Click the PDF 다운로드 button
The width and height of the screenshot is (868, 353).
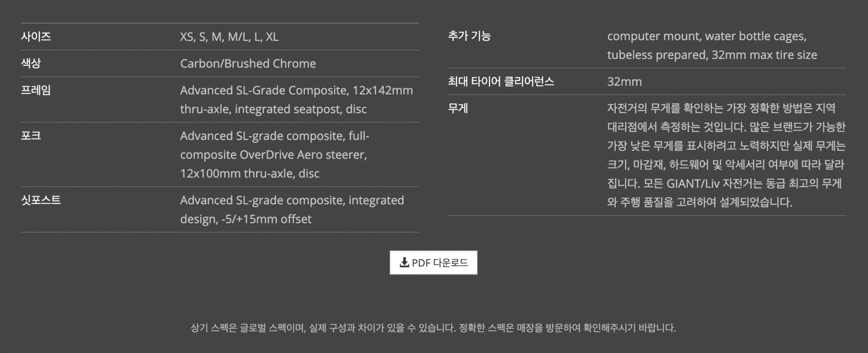(433, 263)
